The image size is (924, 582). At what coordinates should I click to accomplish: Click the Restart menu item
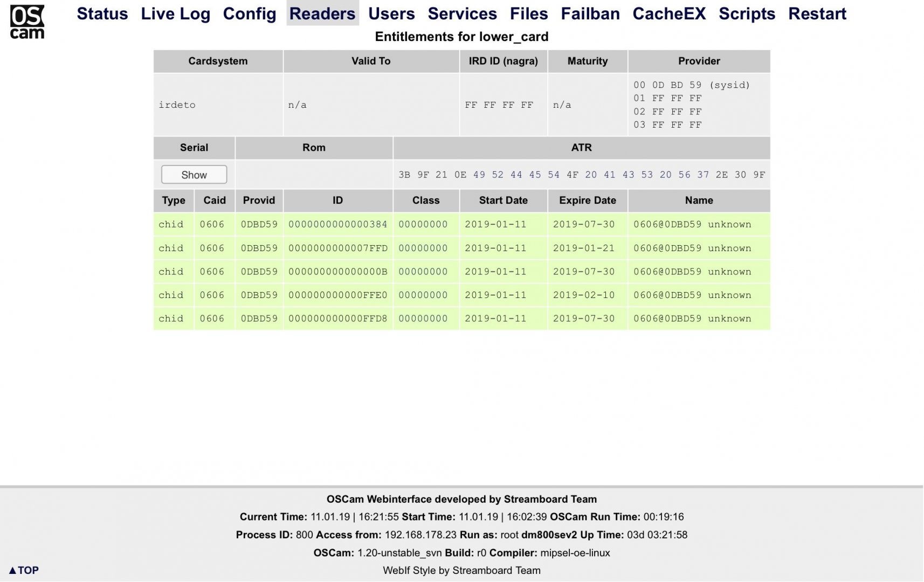(x=817, y=13)
